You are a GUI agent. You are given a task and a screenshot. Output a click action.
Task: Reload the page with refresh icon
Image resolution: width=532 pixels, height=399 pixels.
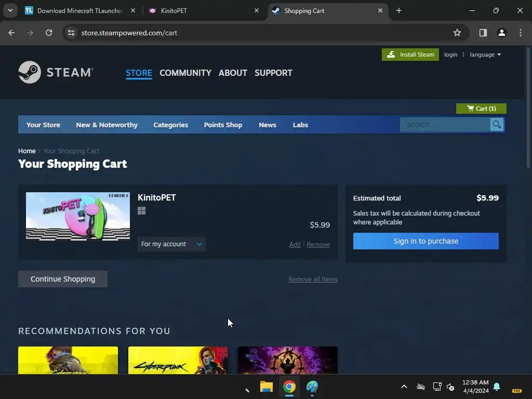click(x=49, y=33)
